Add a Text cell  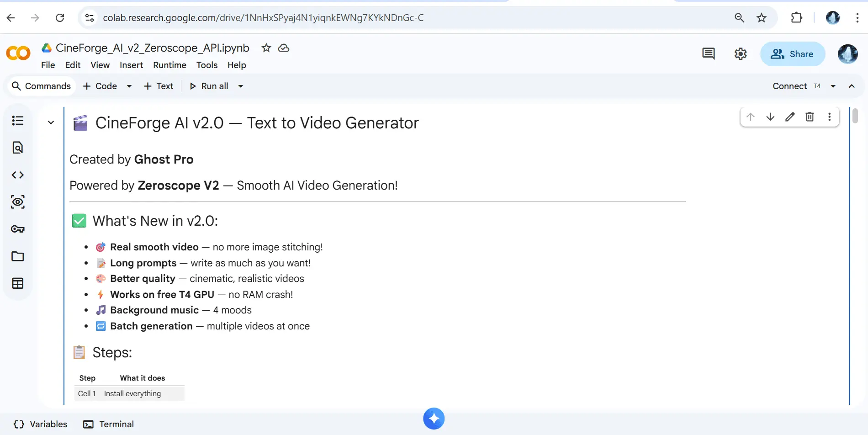click(159, 86)
